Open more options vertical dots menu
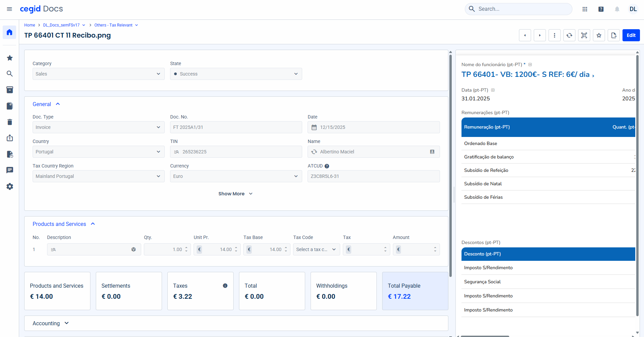This screenshot has height=337, width=644. [554, 35]
